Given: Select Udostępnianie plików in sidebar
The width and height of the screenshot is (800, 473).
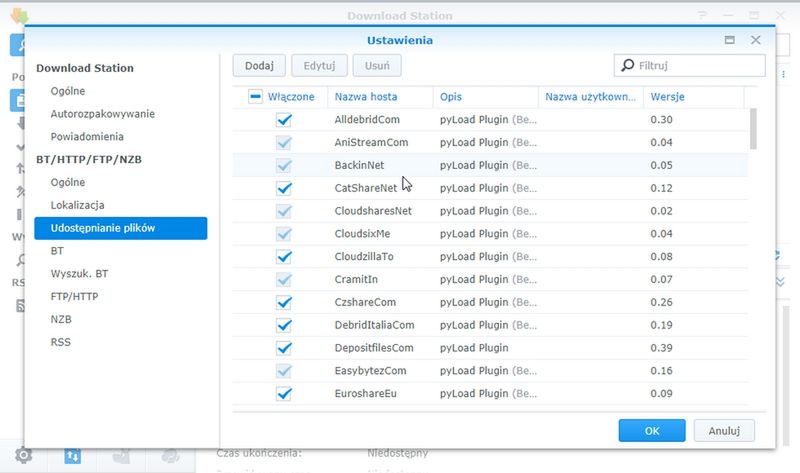Looking at the screenshot, I should 121,228.
